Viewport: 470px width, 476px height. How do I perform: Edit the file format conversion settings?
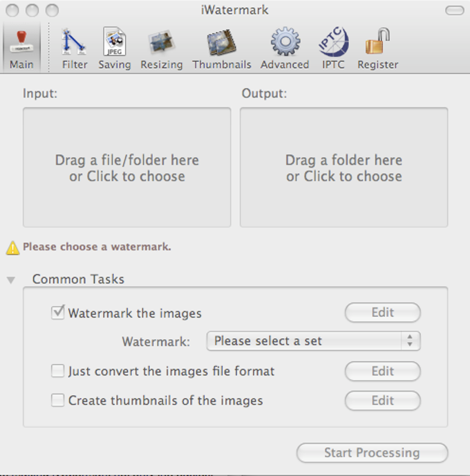click(x=383, y=371)
